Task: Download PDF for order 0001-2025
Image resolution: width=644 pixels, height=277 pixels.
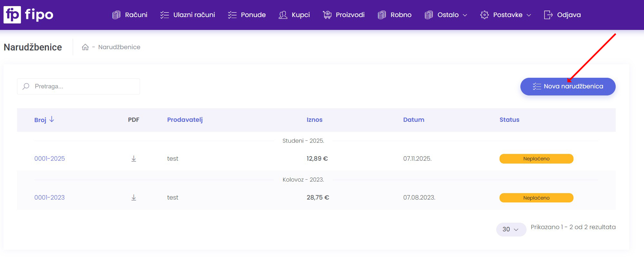Action: coord(134,159)
